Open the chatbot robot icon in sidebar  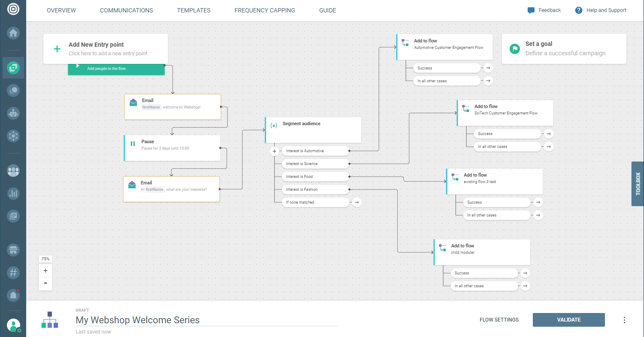[x=13, y=113]
